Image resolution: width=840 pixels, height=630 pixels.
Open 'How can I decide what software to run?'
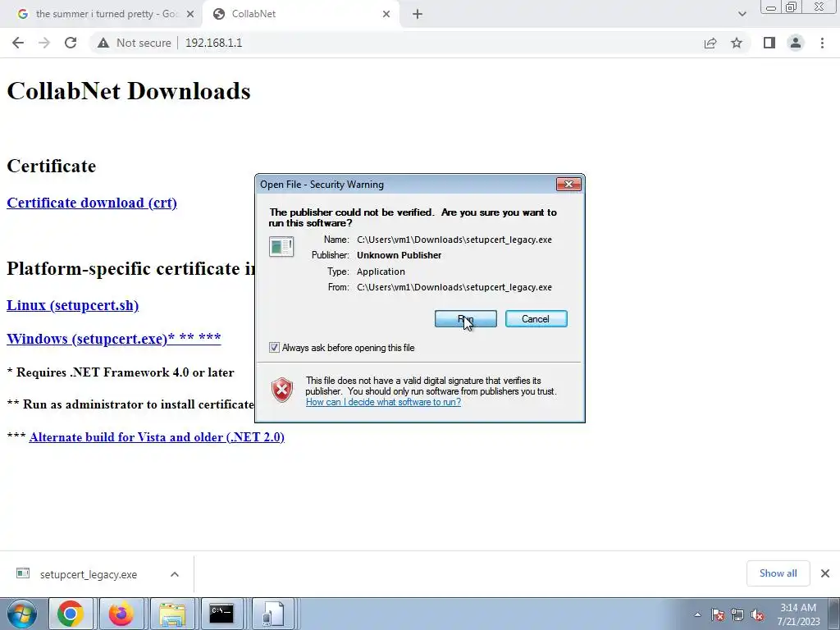[383, 402]
